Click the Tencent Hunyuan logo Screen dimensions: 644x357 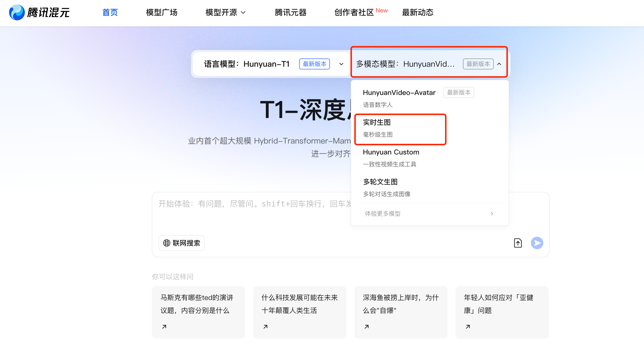click(39, 12)
